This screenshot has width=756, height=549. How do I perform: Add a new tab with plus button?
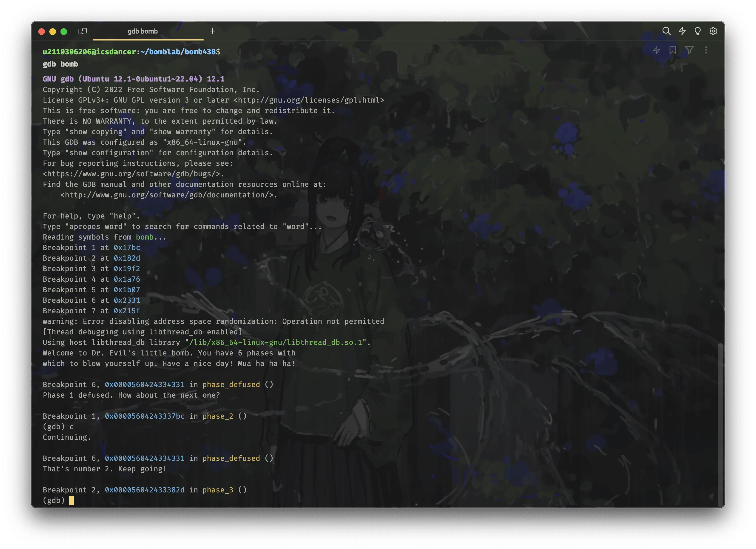tap(212, 31)
